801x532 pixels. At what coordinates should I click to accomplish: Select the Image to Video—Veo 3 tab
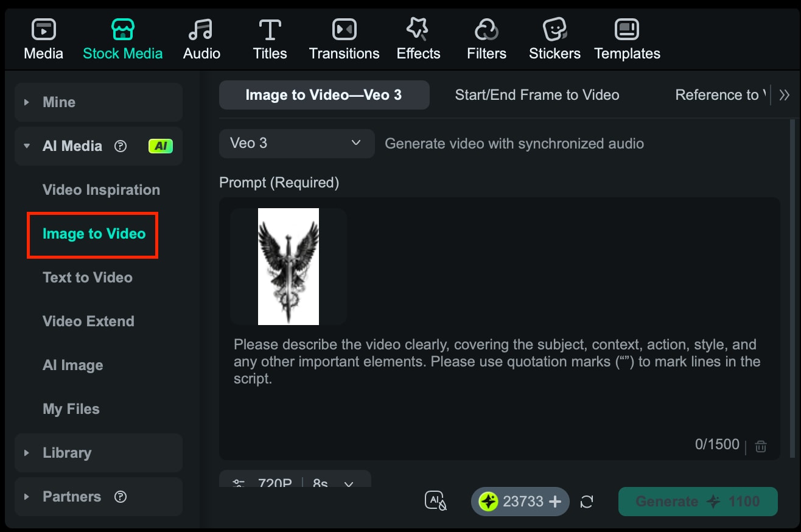324,95
